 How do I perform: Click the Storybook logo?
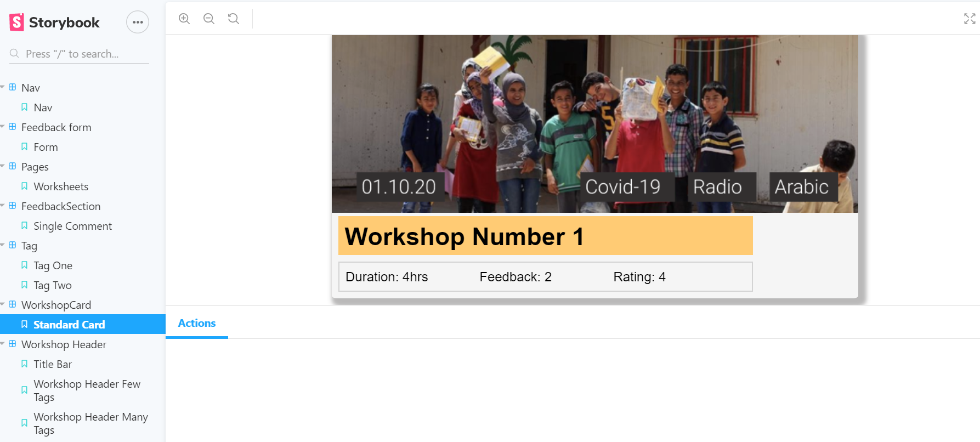54,22
